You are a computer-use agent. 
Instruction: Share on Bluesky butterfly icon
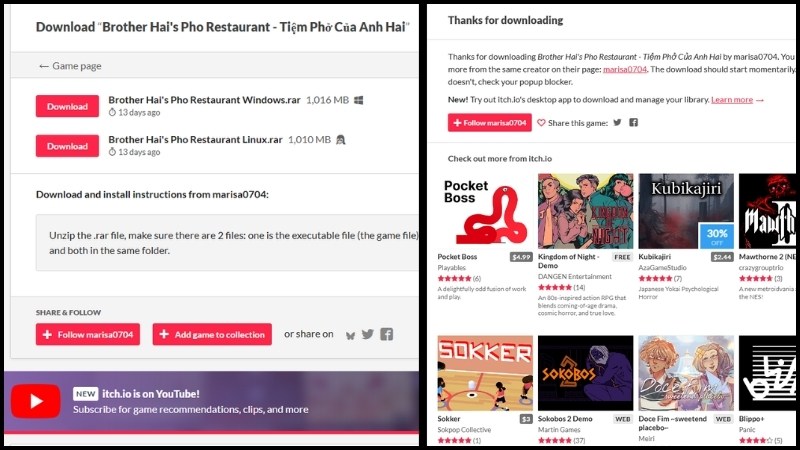coord(351,335)
